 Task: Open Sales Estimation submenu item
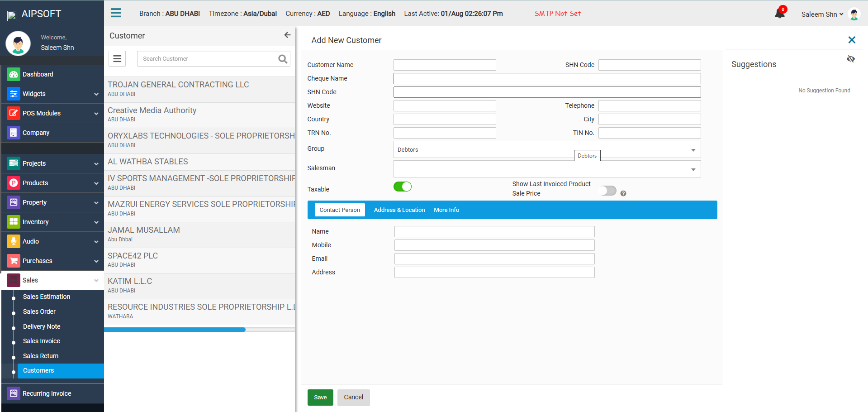[x=47, y=297]
